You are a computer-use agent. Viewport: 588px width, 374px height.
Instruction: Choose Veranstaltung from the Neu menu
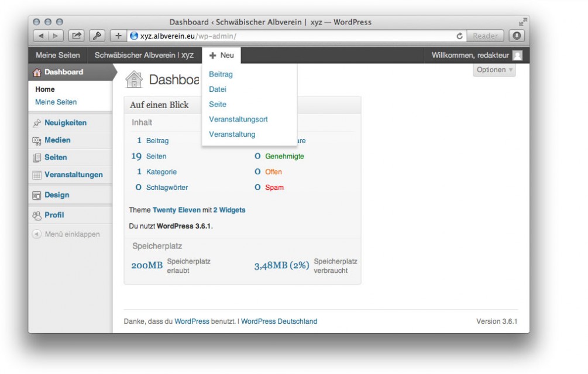[232, 134]
